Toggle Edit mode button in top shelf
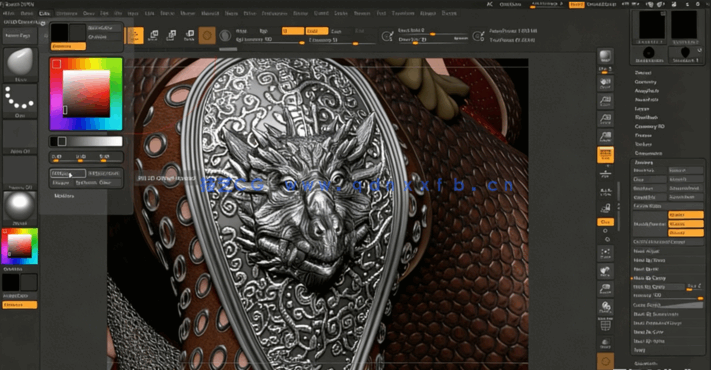The height and width of the screenshot is (370, 711). click(135, 35)
